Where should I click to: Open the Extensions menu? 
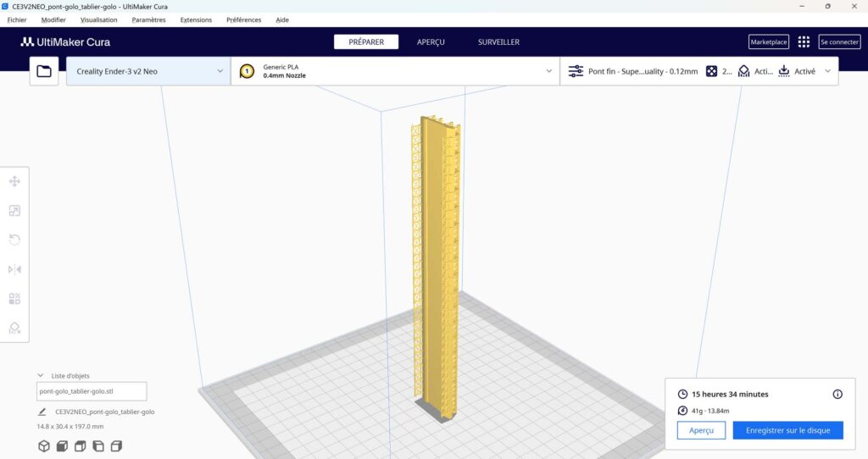tap(196, 19)
